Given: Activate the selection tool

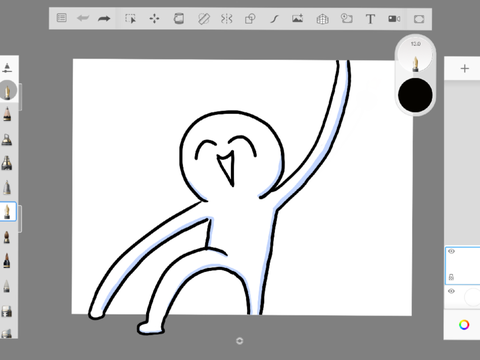Looking at the screenshot, I should 130,19.
